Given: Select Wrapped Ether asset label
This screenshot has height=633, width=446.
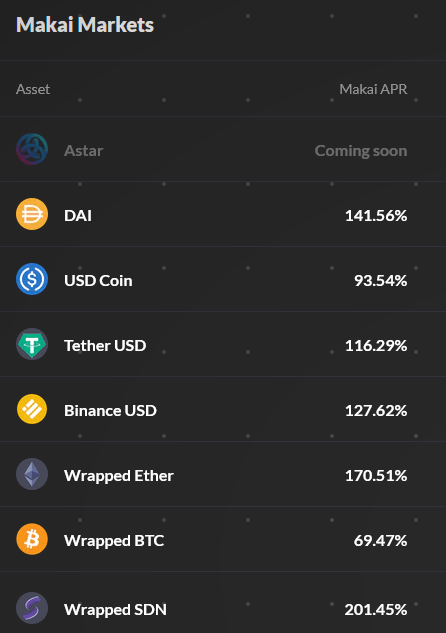Looking at the screenshot, I should point(119,476).
